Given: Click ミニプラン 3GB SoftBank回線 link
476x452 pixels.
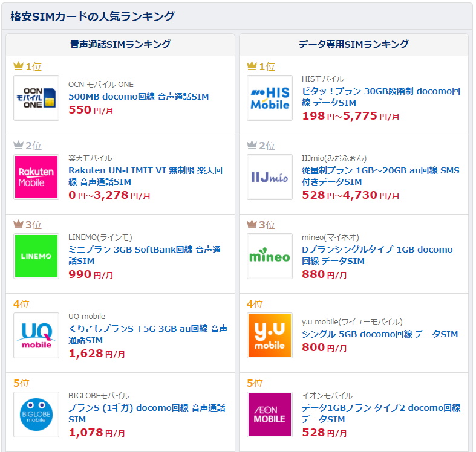Looking at the screenshot, I should coord(145,256).
